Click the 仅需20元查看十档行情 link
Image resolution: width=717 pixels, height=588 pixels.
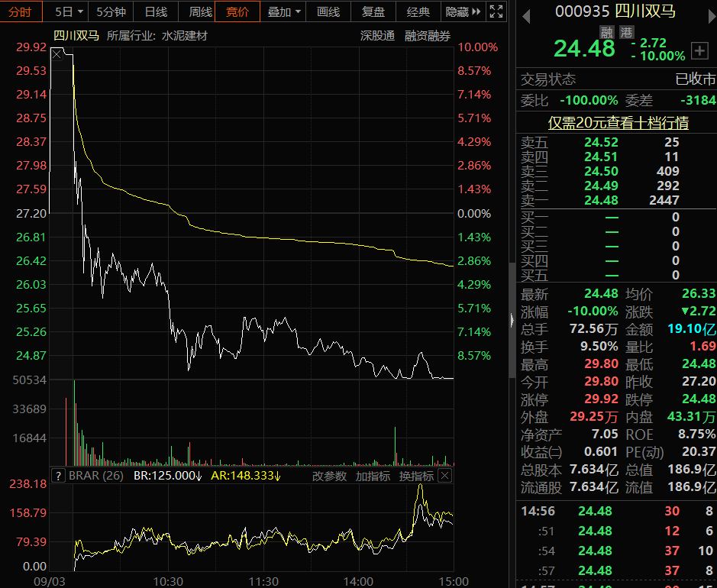coord(618,123)
